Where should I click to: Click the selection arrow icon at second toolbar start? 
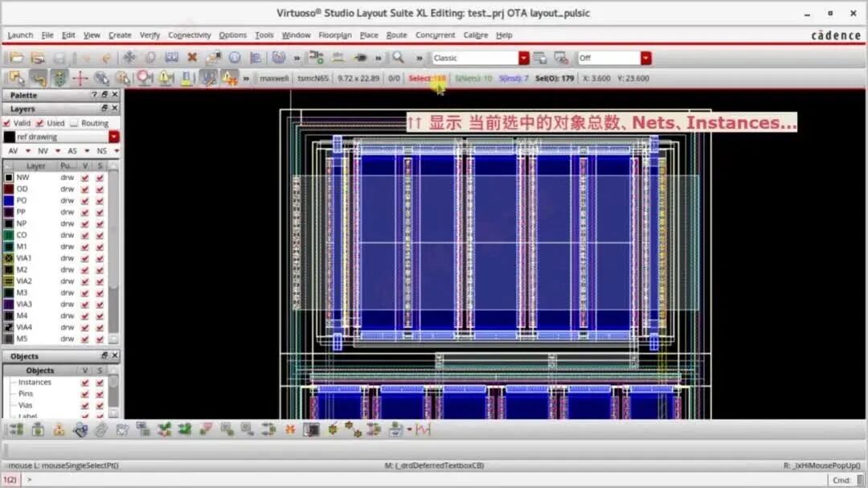pos(17,78)
